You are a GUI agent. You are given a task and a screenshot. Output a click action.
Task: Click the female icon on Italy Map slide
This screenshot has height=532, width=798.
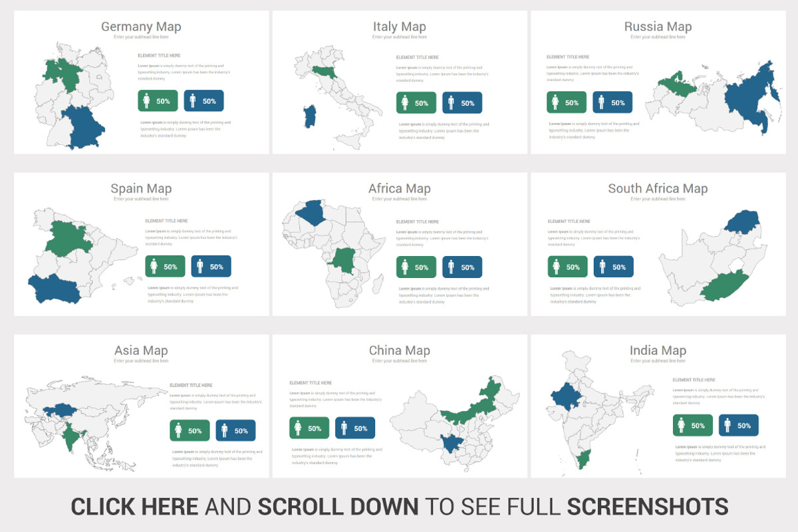(404, 103)
